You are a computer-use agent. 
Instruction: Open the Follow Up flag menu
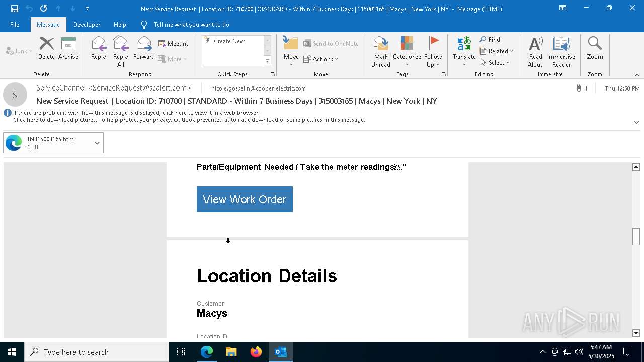click(x=433, y=52)
